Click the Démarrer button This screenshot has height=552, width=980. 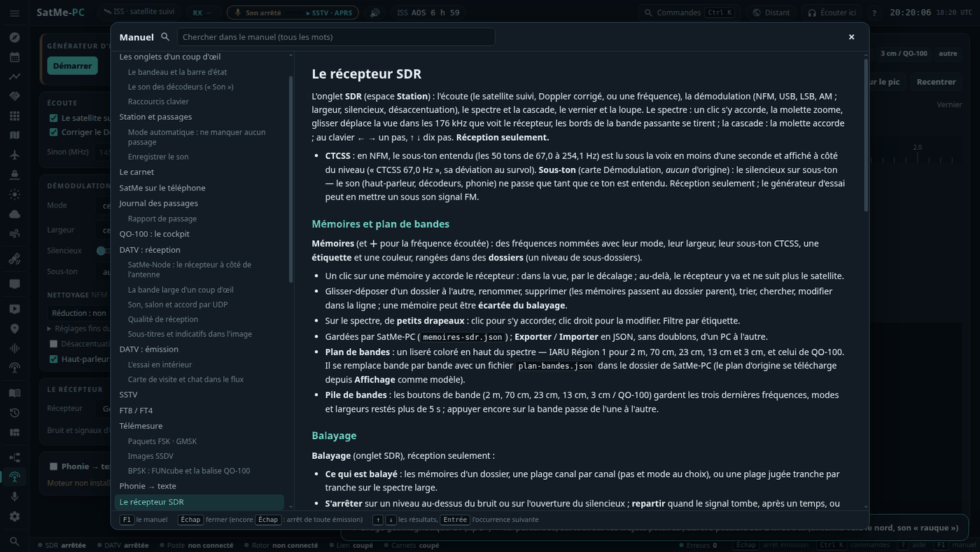(72, 66)
